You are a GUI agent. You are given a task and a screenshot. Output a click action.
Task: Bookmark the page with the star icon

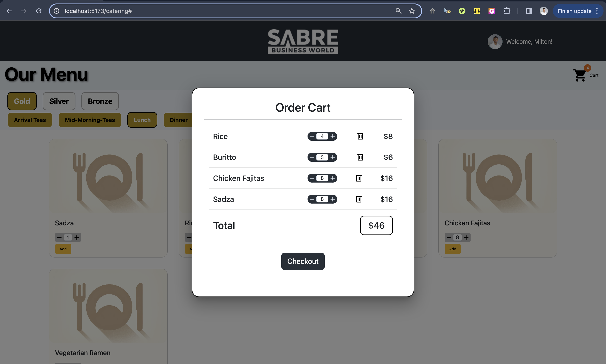(x=411, y=11)
